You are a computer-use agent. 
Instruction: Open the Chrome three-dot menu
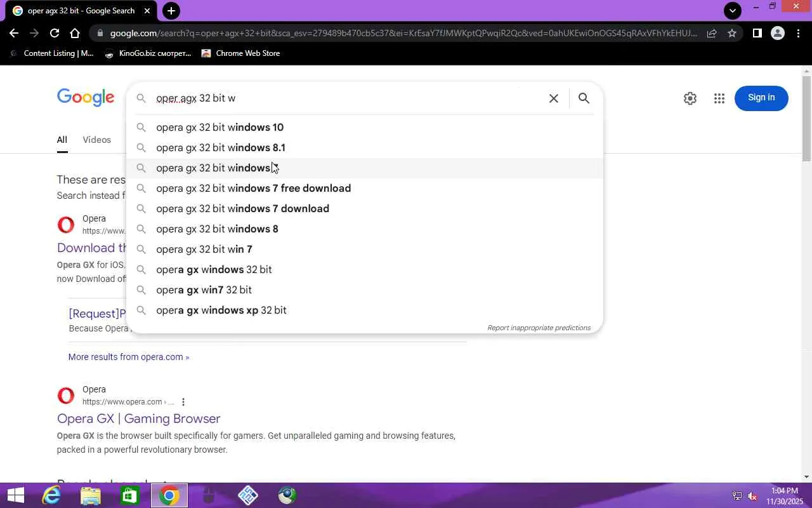click(x=798, y=33)
